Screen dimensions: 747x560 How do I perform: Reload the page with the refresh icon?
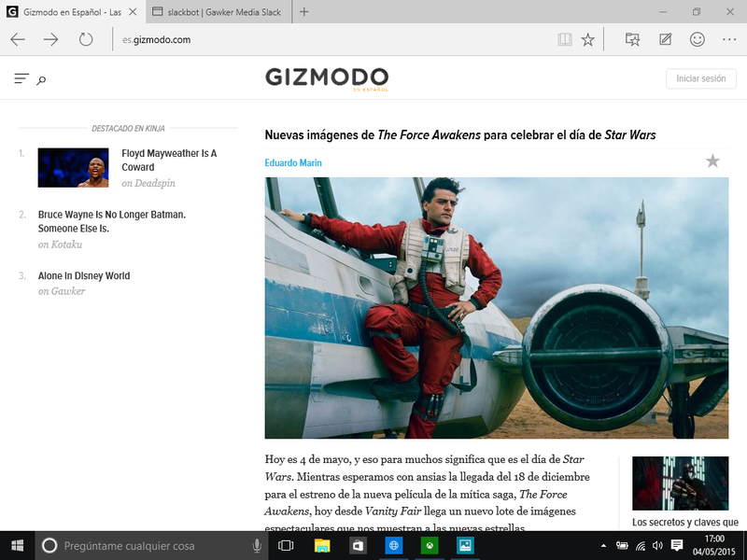86,39
